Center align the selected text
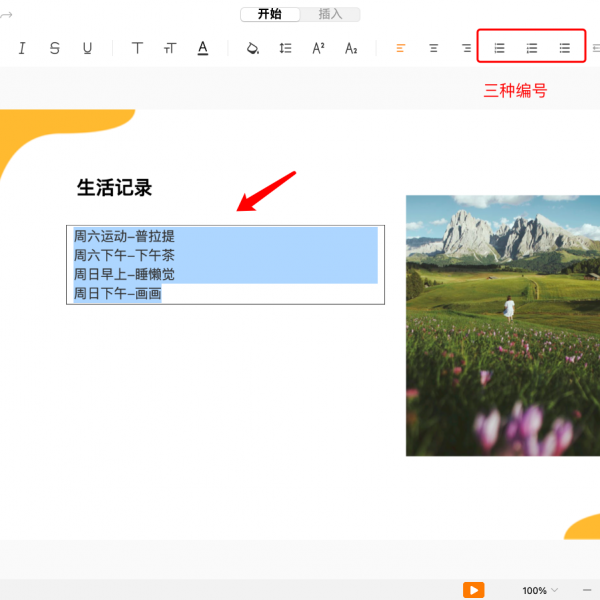 434,48
